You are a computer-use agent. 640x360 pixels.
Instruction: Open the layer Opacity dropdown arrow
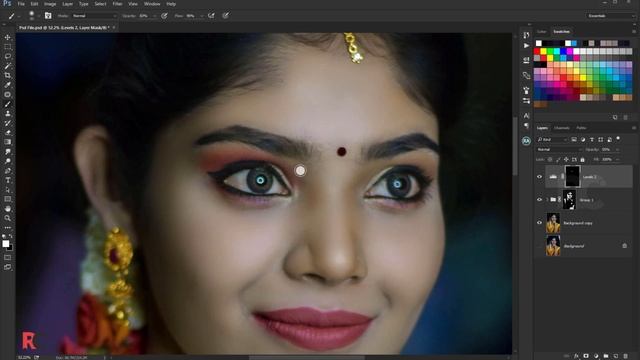coord(617,149)
